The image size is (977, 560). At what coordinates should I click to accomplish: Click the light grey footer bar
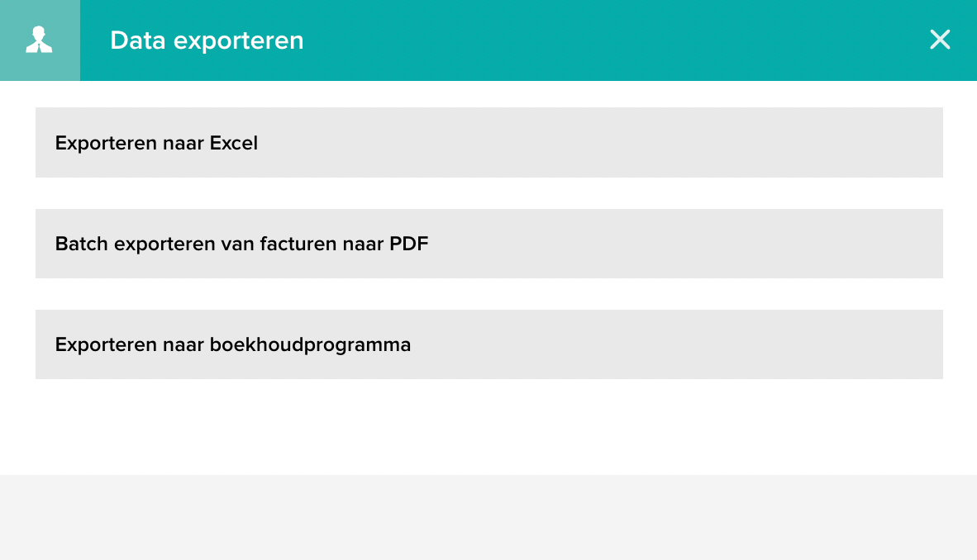point(489,517)
